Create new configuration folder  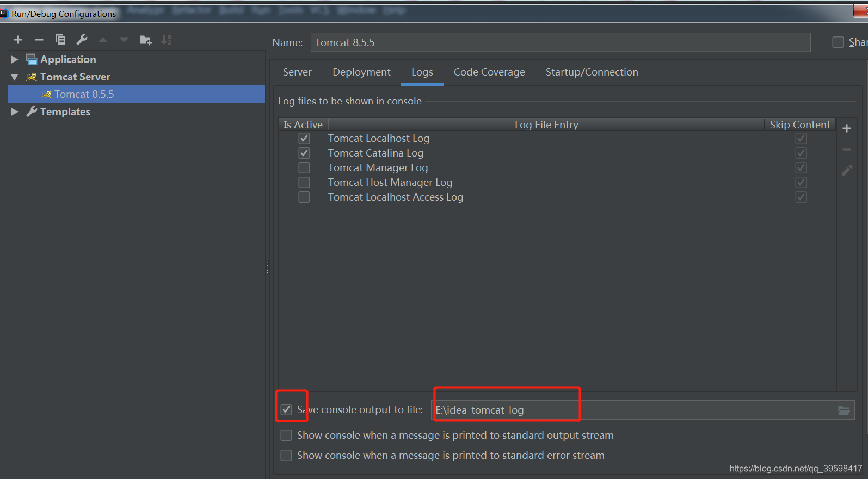click(x=146, y=40)
